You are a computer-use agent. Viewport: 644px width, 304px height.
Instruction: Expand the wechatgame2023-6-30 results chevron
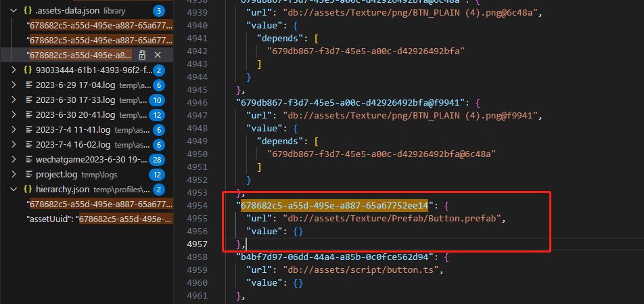click(14, 159)
